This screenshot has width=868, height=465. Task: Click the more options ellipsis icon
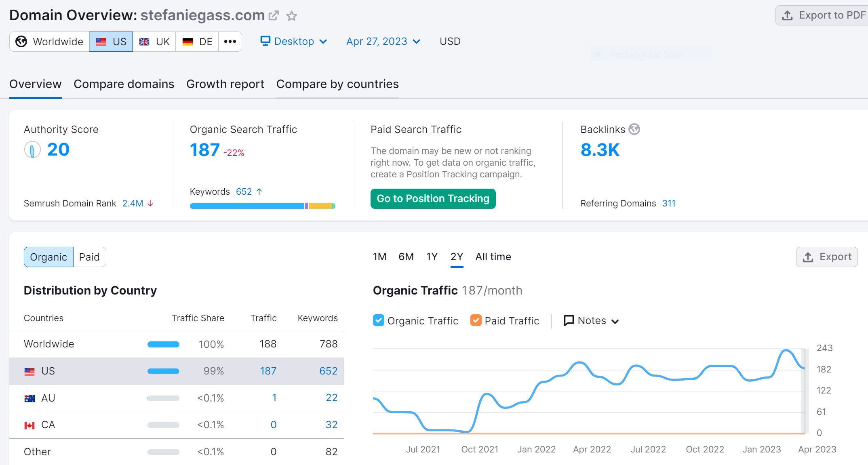click(229, 41)
